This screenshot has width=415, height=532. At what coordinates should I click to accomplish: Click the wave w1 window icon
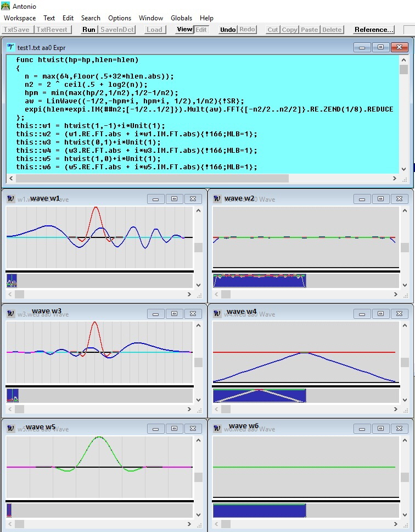tap(10, 199)
